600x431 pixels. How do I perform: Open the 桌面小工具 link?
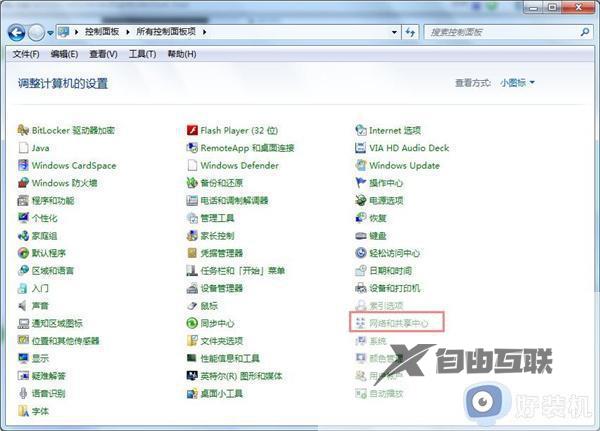222,393
